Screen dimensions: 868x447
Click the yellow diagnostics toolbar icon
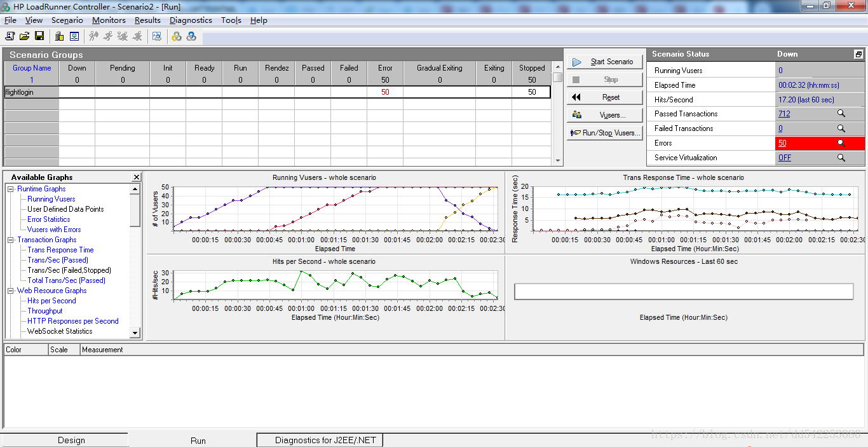(x=177, y=36)
